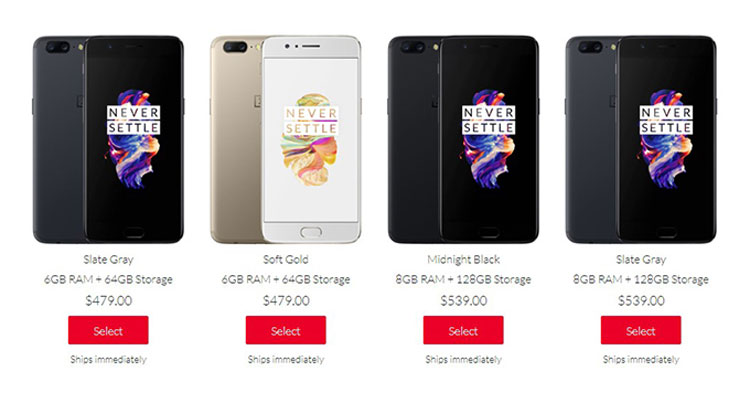
Task: Click the Midnight Black color name
Action: click(463, 259)
